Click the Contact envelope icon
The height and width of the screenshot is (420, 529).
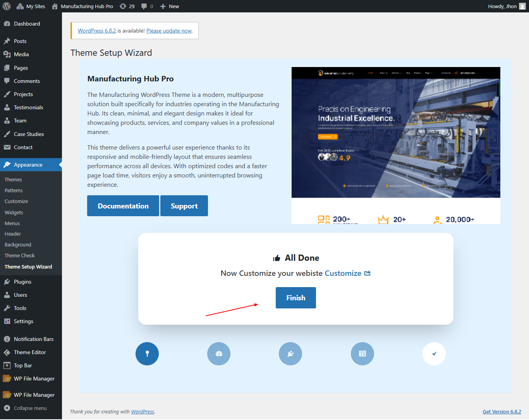coord(7,147)
